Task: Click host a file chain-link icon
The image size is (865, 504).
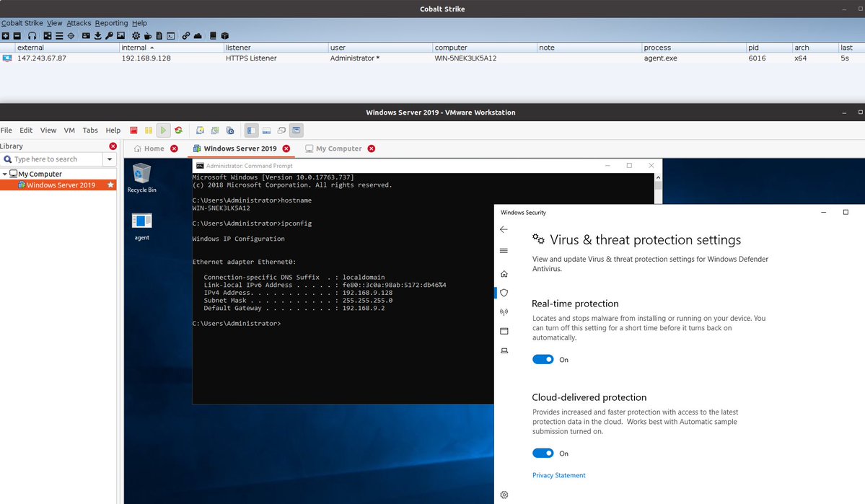Action: pyautogui.click(x=186, y=36)
